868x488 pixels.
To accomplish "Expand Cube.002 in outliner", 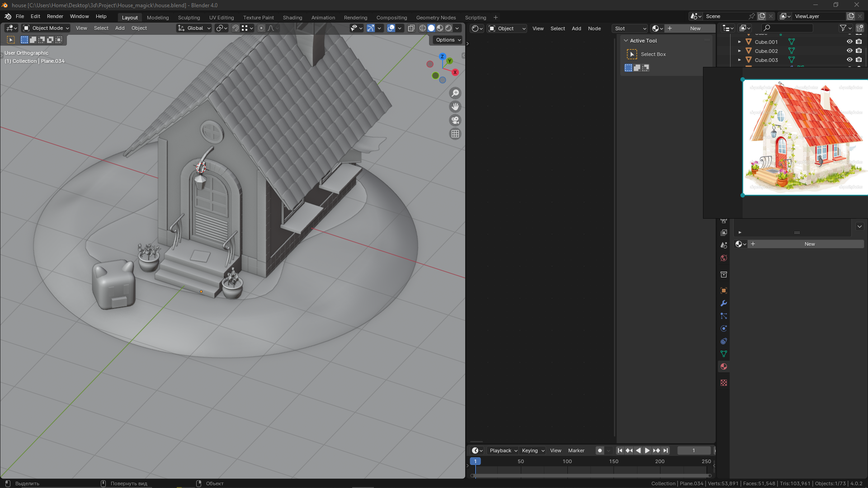I will [x=740, y=51].
